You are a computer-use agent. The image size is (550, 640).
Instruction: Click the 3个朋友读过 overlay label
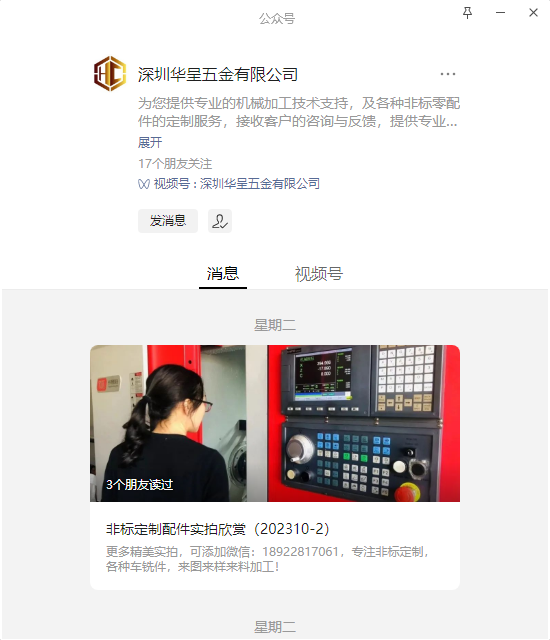[x=140, y=484]
